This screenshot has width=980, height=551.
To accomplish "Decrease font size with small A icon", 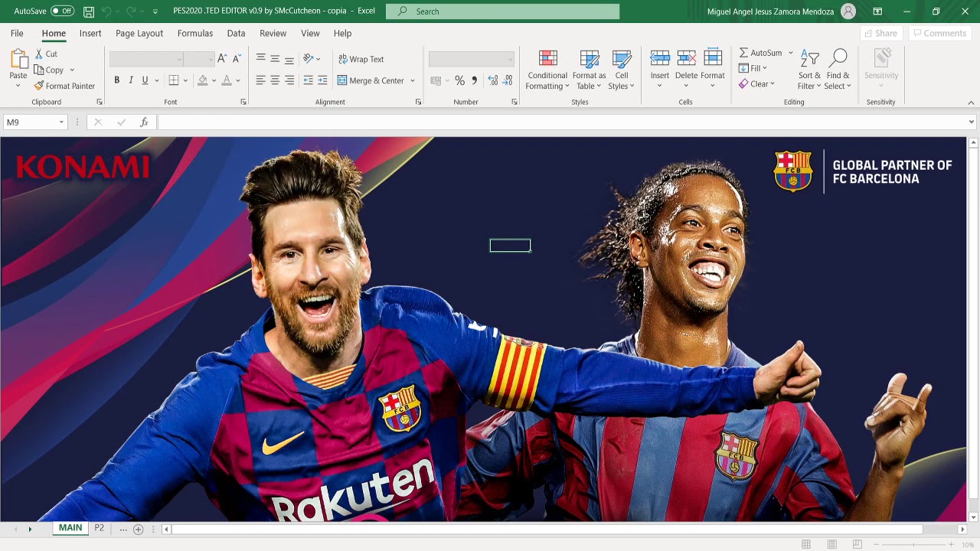I will pyautogui.click(x=237, y=59).
